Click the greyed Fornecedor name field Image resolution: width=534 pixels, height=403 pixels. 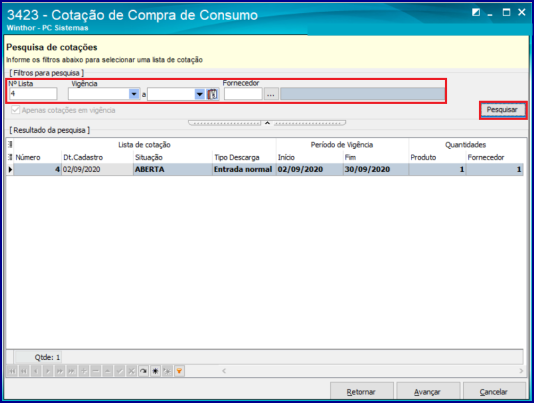[362, 94]
